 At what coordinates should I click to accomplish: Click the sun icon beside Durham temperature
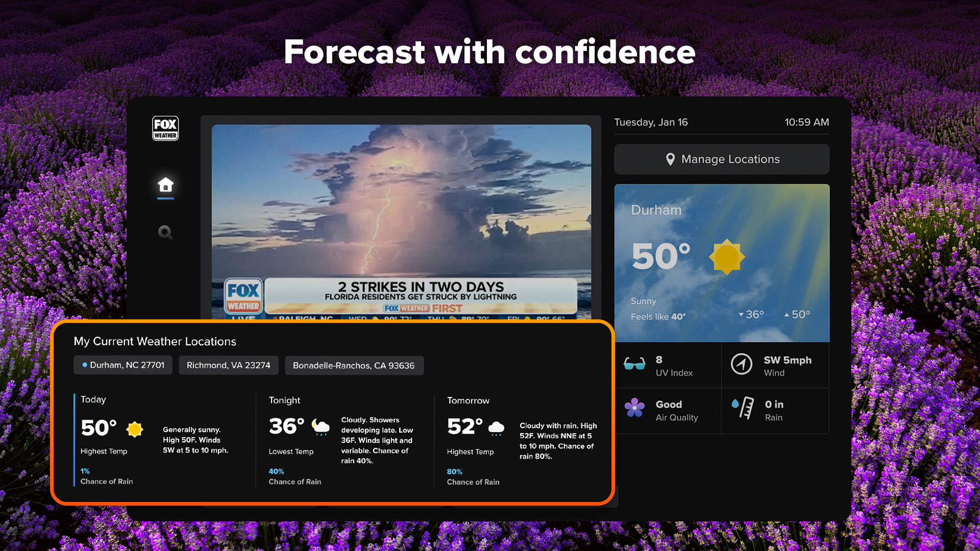click(727, 257)
